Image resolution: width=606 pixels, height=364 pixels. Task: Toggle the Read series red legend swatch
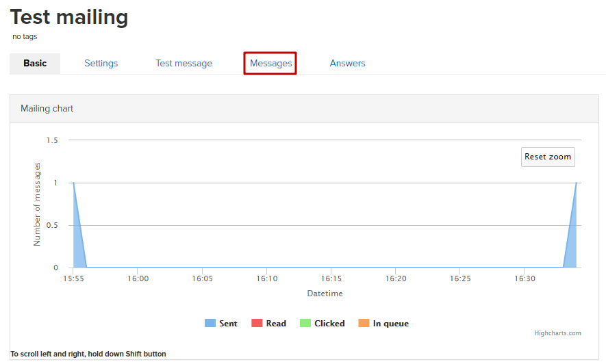[257, 324]
